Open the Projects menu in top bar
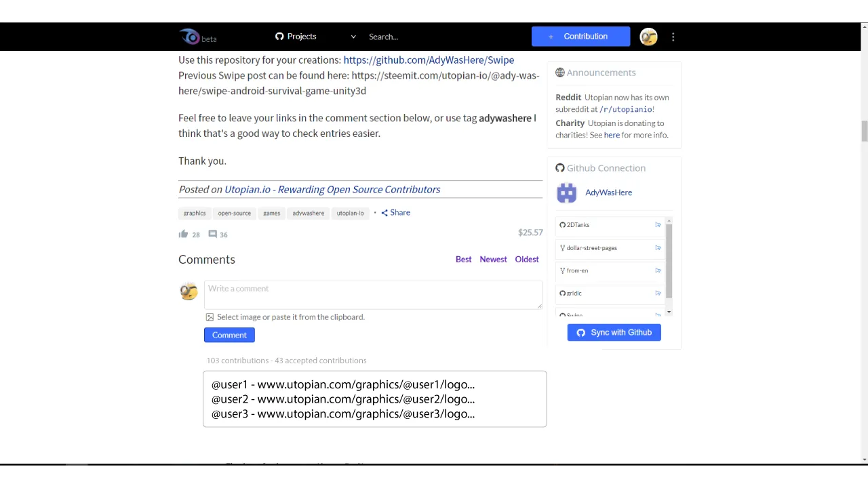 click(x=296, y=37)
